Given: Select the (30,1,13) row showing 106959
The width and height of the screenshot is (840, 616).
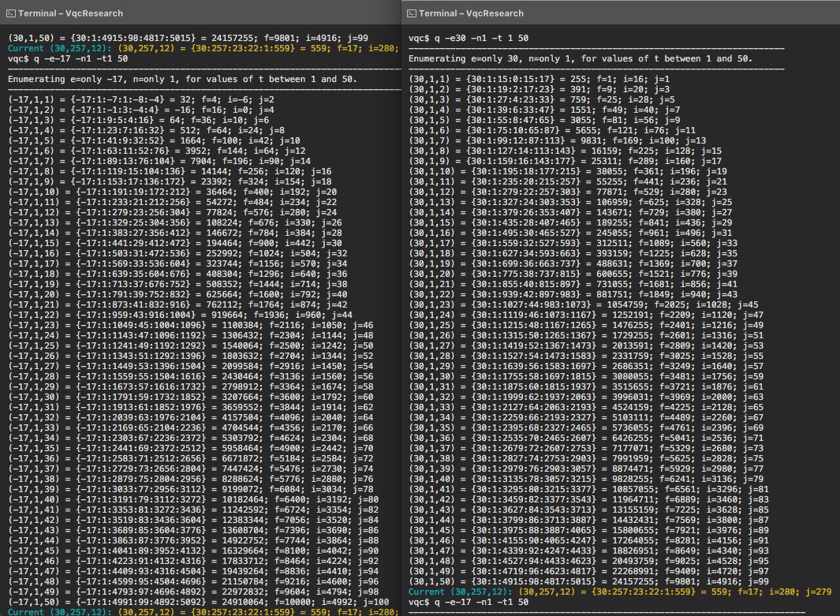Looking at the screenshot, I should [570, 202].
